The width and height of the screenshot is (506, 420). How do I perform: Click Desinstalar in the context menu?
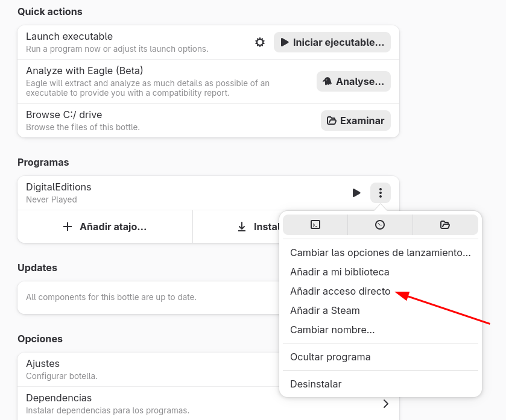(x=315, y=384)
